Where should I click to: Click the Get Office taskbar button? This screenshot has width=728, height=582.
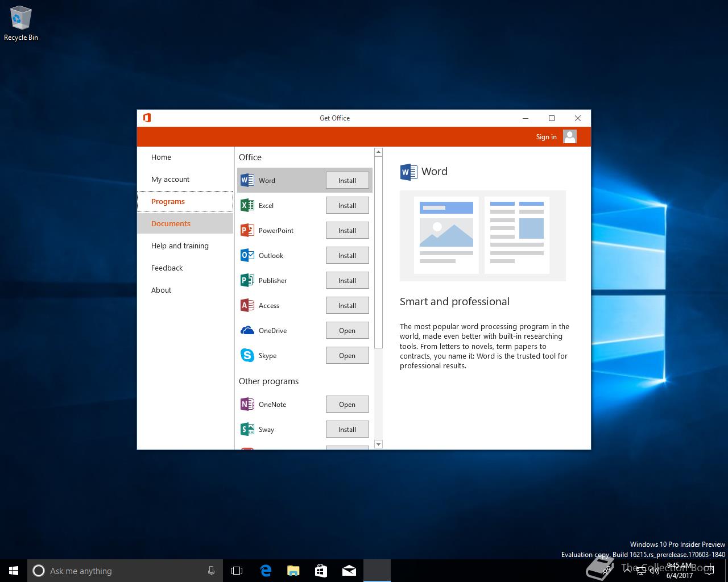(377, 571)
